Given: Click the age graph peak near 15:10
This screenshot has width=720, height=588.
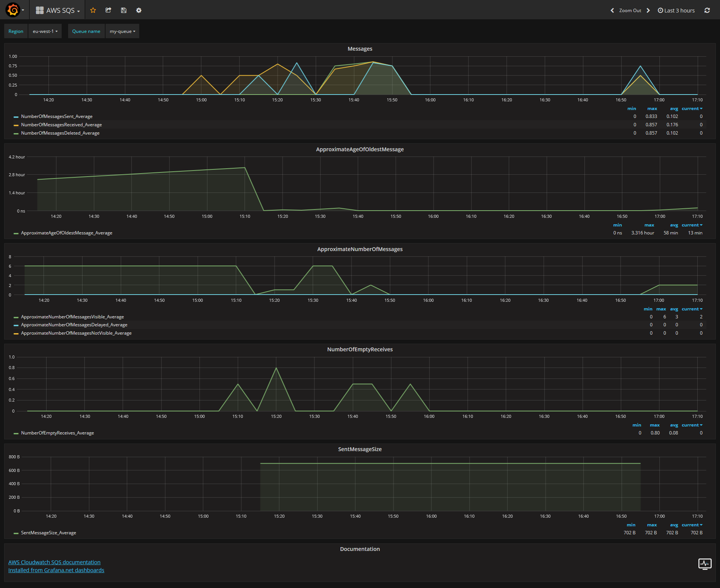Looking at the screenshot, I should tap(245, 168).
